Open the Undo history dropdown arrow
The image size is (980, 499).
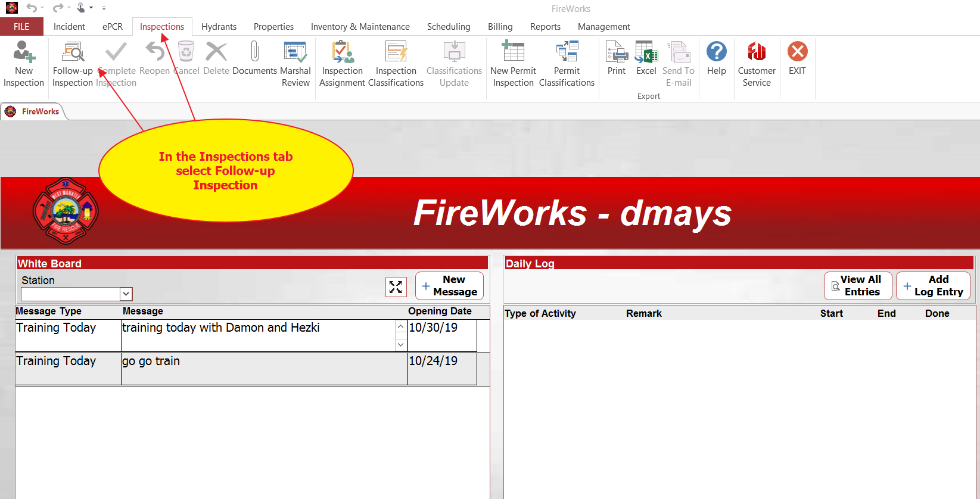(x=42, y=8)
